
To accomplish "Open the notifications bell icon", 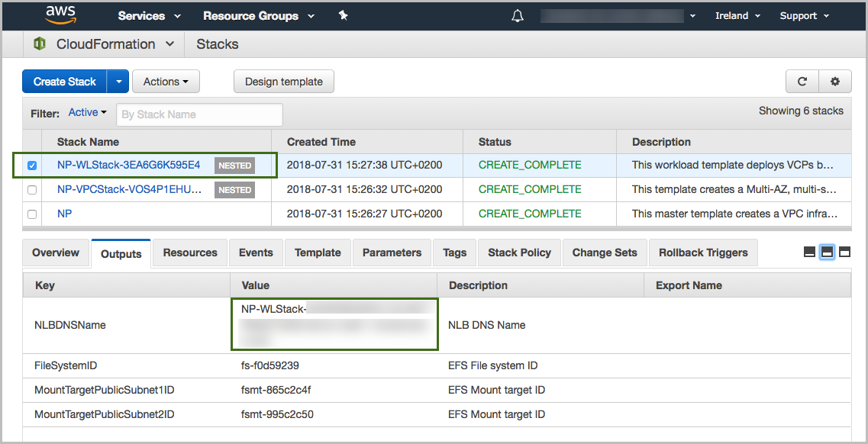I will (518, 16).
